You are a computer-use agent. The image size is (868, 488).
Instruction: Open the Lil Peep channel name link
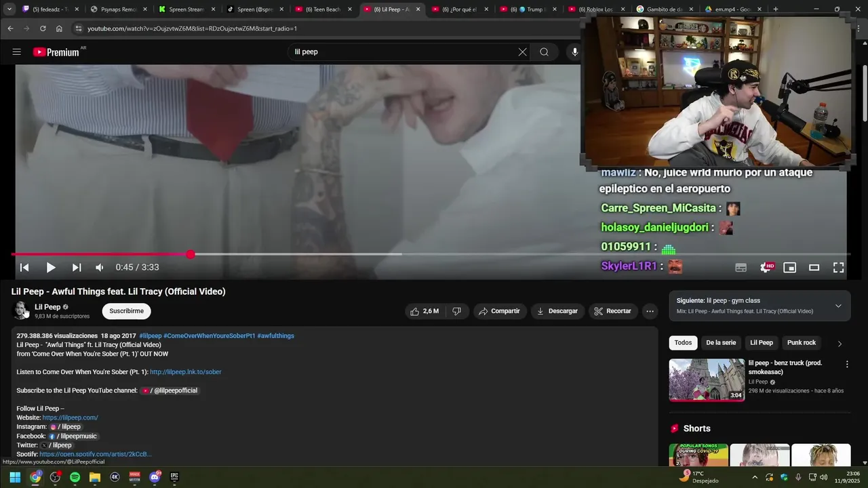[x=47, y=307]
